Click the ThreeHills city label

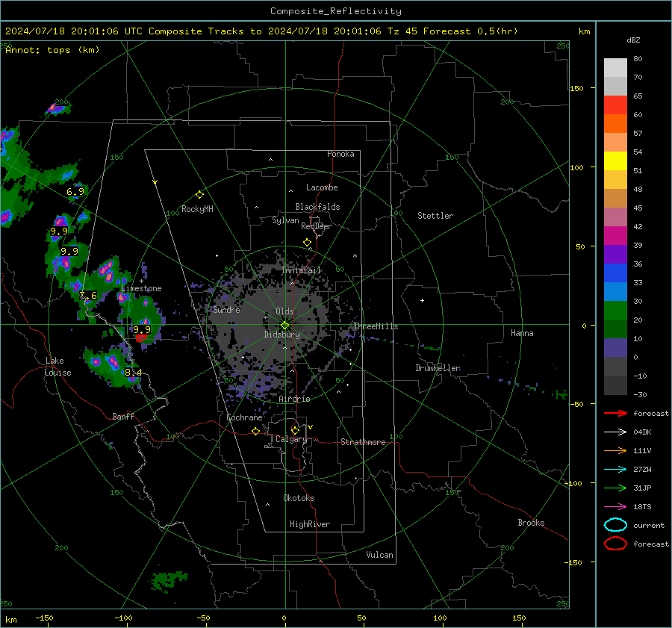pos(376,326)
